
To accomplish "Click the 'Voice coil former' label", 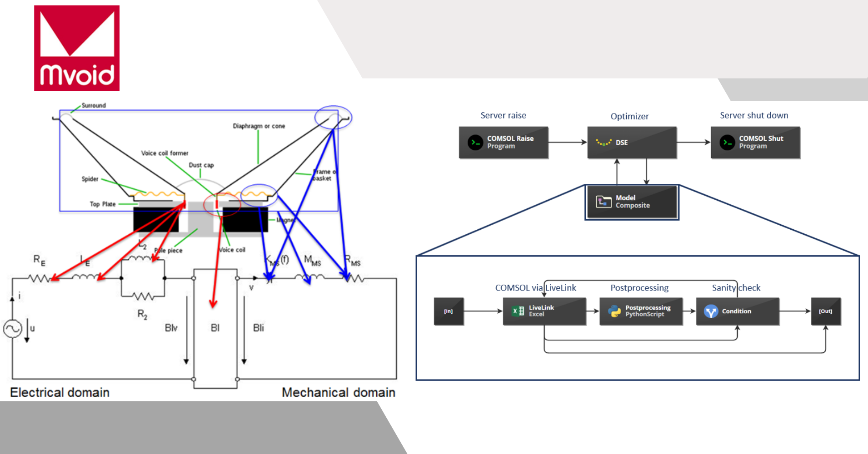I will [165, 153].
